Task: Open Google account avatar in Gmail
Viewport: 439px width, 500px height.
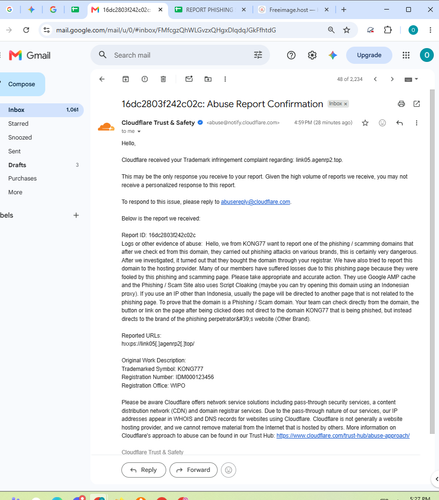Action: click(x=427, y=55)
